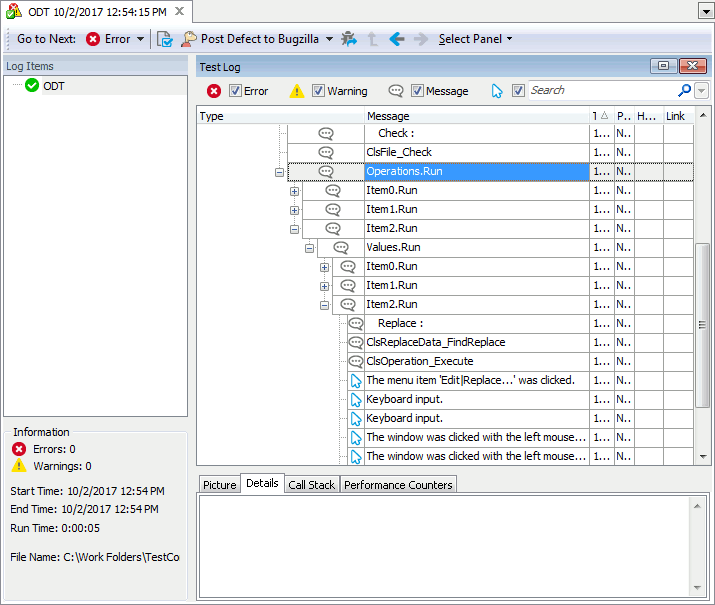Open the Performance Counters tab
This screenshot has height=605, width=715.
pyautogui.click(x=399, y=485)
